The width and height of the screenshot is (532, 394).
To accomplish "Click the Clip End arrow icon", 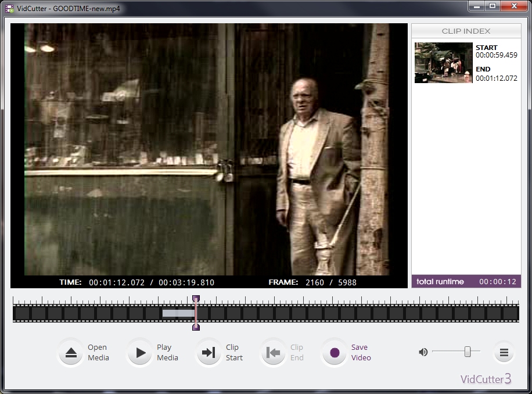I will pos(273,353).
